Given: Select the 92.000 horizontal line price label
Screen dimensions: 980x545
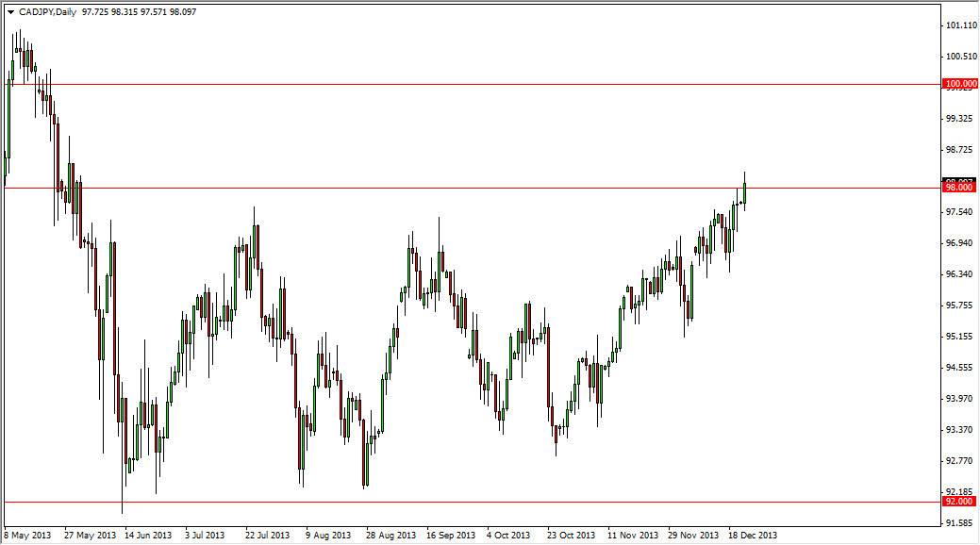Looking at the screenshot, I should point(958,502).
